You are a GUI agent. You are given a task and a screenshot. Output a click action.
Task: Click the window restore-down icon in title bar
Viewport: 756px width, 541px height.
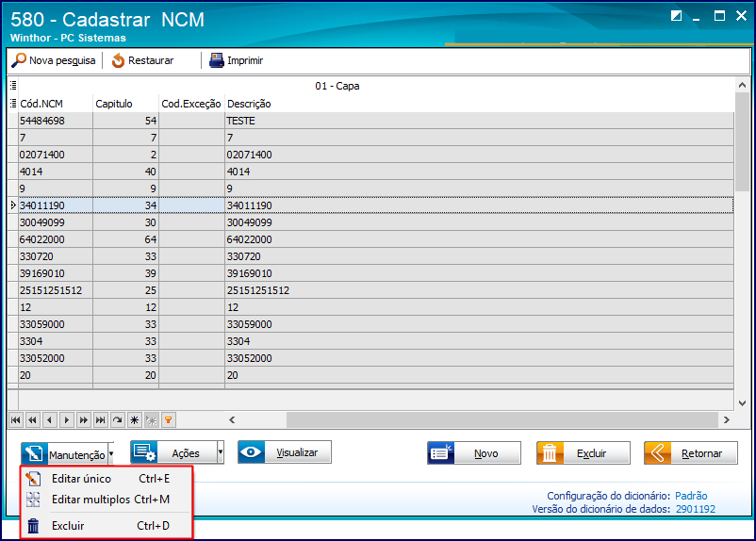coord(676,16)
